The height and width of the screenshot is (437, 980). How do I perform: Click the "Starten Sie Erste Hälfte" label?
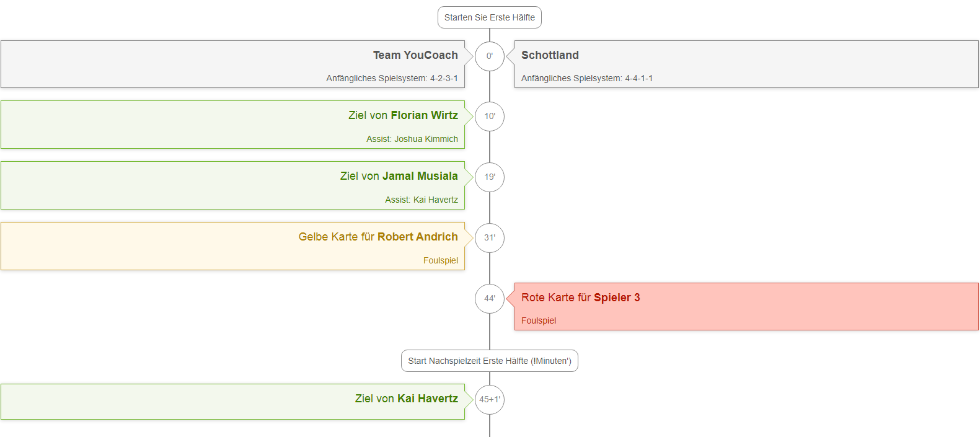point(490,17)
